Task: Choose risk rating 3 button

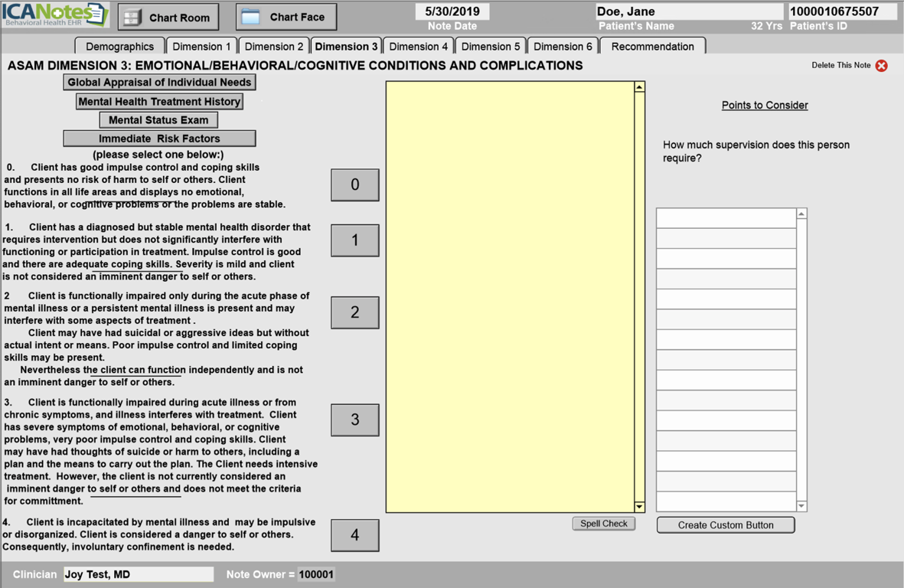Action: point(354,420)
